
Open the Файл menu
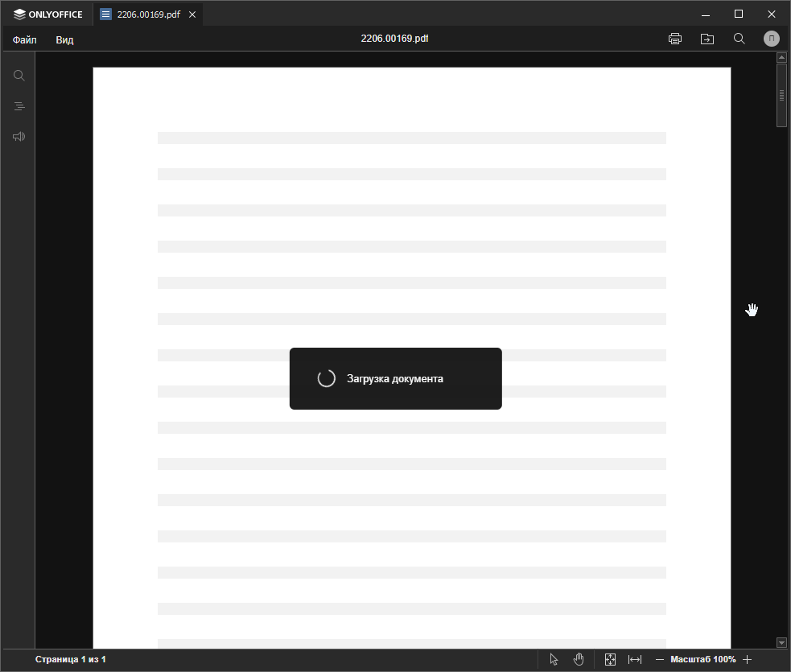(x=24, y=39)
